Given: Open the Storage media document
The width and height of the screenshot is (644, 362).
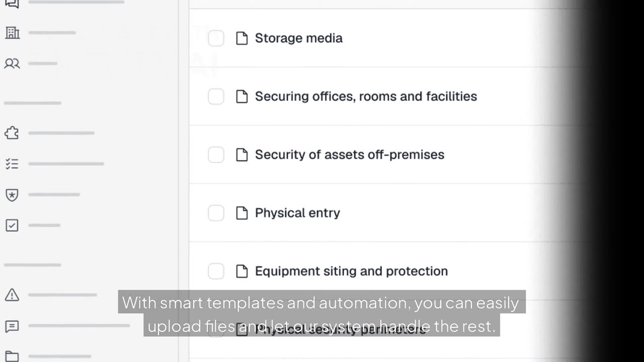Looking at the screenshot, I should (298, 38).
